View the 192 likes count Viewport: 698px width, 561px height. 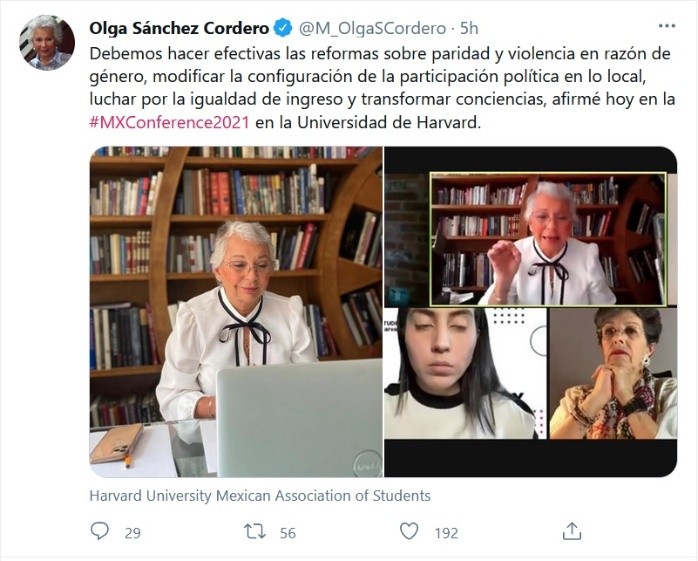pos(446,533)
